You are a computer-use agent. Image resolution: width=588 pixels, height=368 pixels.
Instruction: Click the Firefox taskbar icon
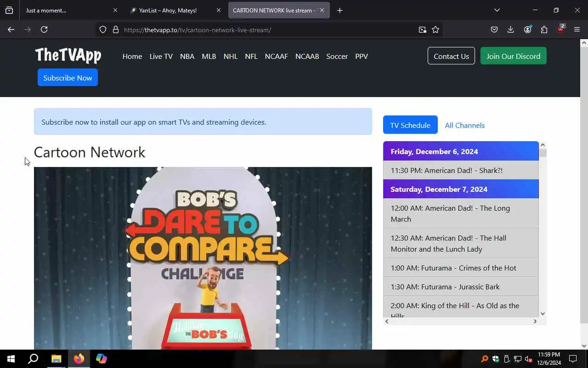(x=79, y=359)
